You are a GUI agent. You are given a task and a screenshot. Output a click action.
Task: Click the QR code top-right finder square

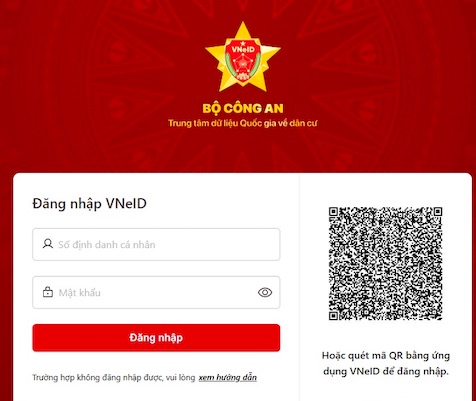coord(438,212)
